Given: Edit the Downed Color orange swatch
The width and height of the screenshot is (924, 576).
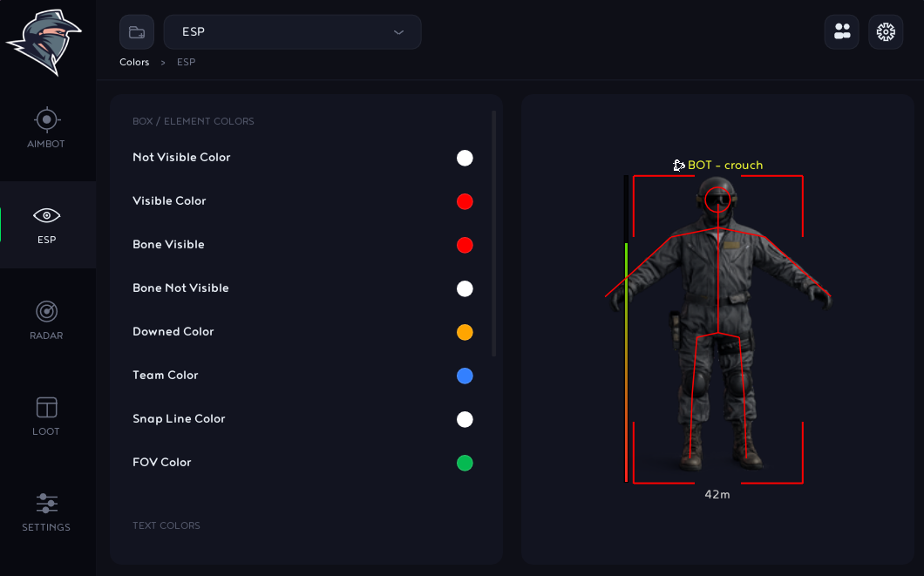Looking at the screenshot, I should coord(465,332).
